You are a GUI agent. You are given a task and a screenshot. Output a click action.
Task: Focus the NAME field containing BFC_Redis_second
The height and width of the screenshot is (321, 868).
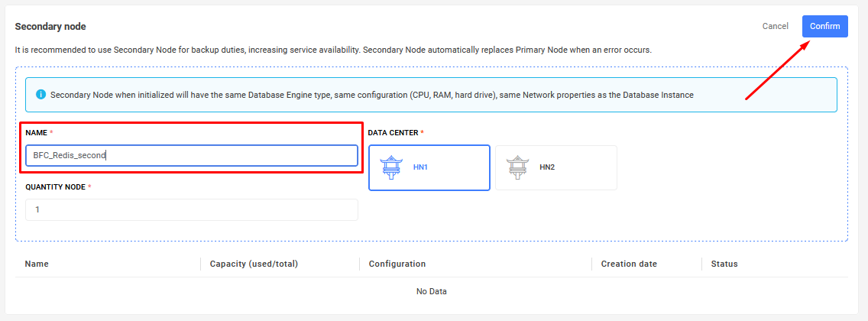(x=192, y=155)
